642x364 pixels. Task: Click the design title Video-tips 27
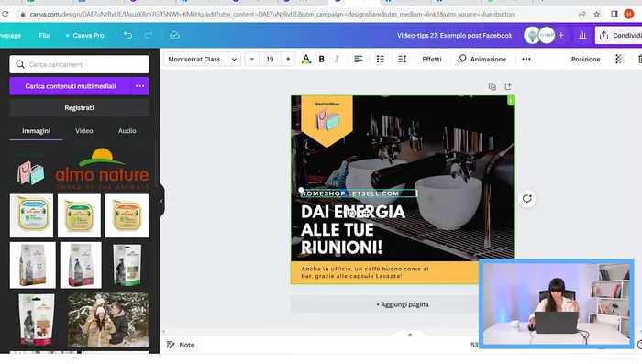(x=455, y=35)
